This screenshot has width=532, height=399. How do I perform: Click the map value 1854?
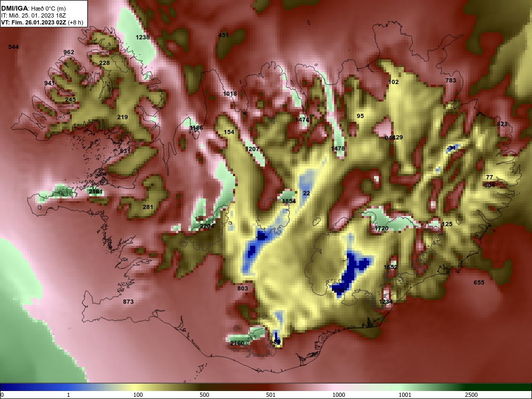289,201
